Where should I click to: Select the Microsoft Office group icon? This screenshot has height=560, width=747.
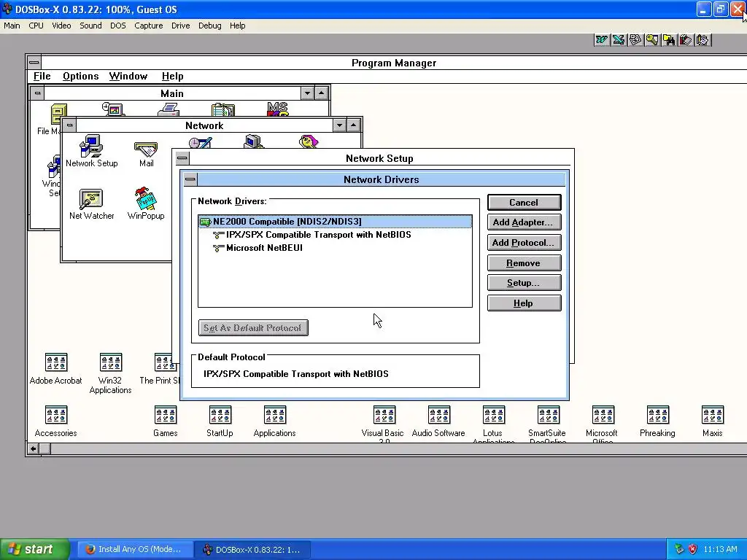pos(603,424)
